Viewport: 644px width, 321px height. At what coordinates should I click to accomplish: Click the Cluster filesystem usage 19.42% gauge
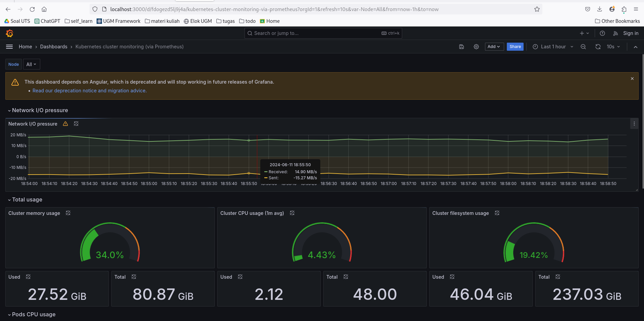click(x=534, y=242)
